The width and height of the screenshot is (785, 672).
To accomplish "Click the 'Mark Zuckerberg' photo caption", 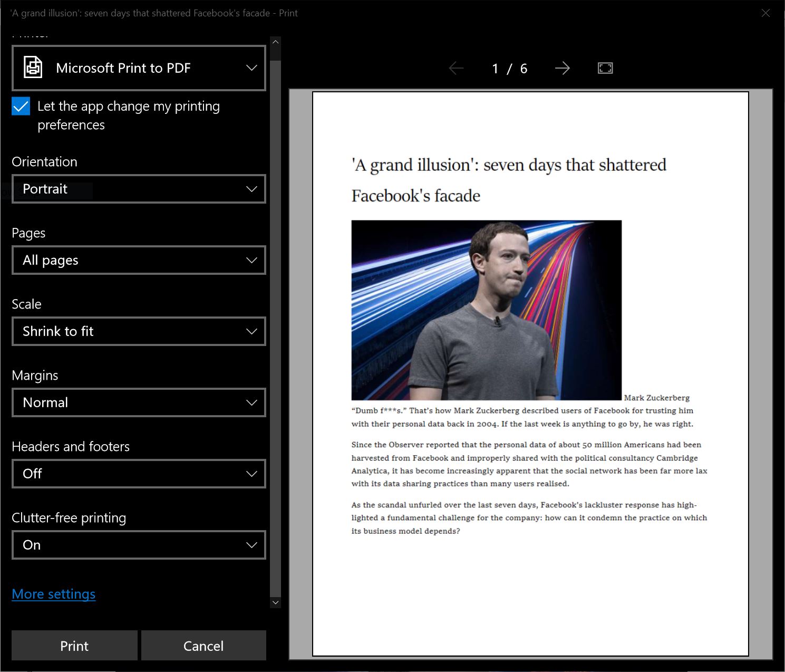I will (657, 398).
